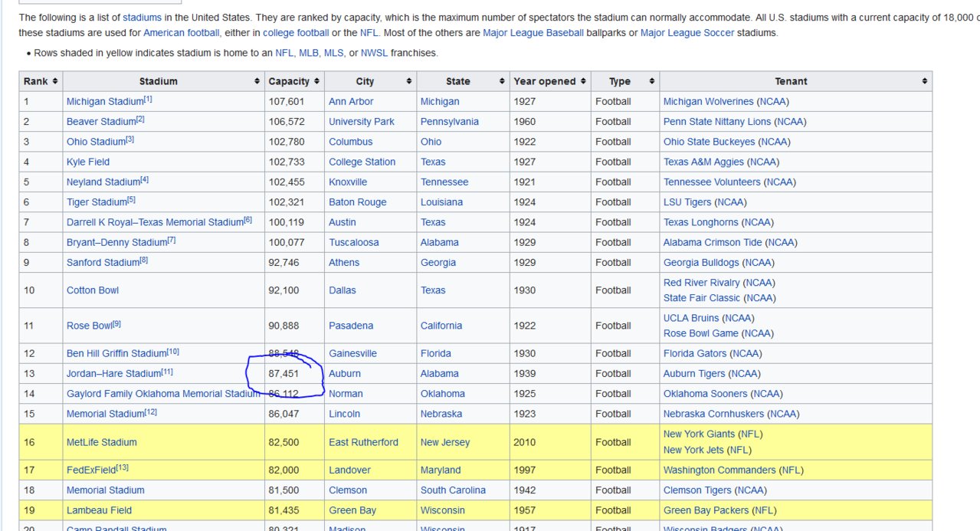980x531 pixels.
Task: Open Gaylord Family Oklahoma Memorial Stadium link
Action: [x=164, y=394]
